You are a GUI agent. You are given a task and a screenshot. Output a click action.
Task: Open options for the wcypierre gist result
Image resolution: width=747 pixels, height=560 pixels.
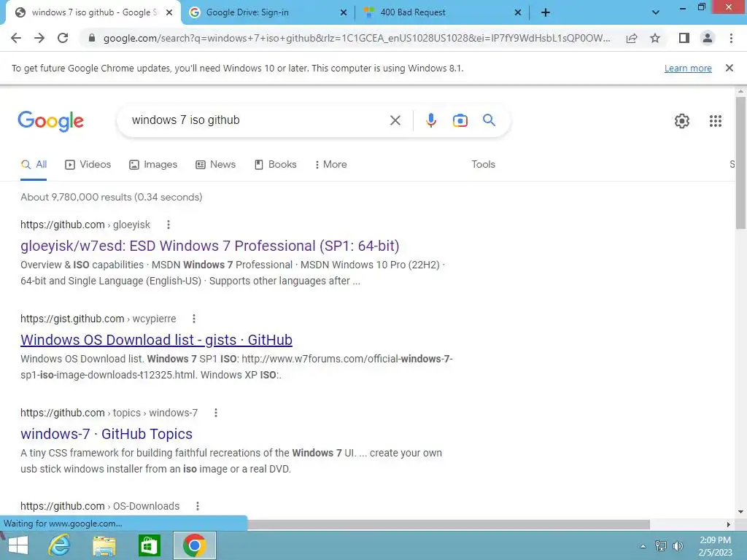tap(194, 319)
